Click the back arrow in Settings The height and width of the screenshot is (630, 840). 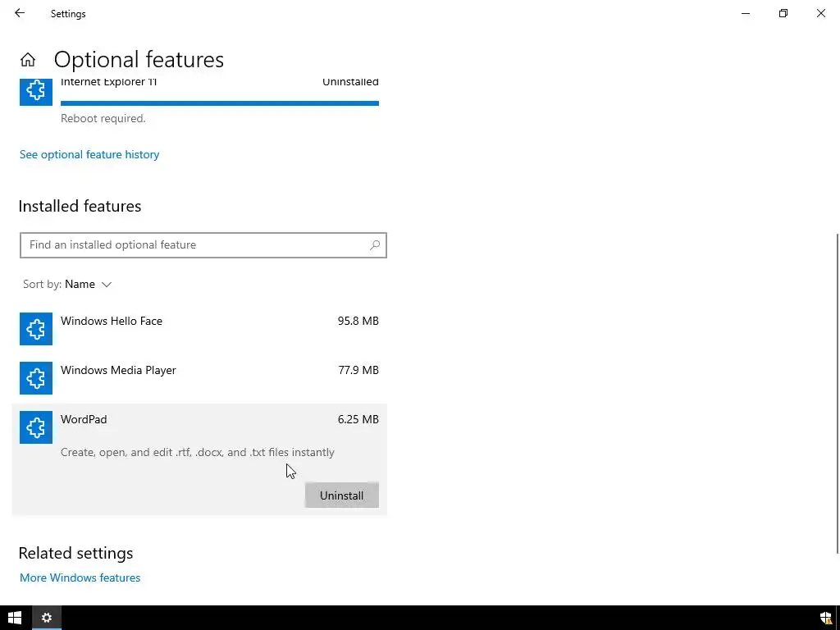20,13
